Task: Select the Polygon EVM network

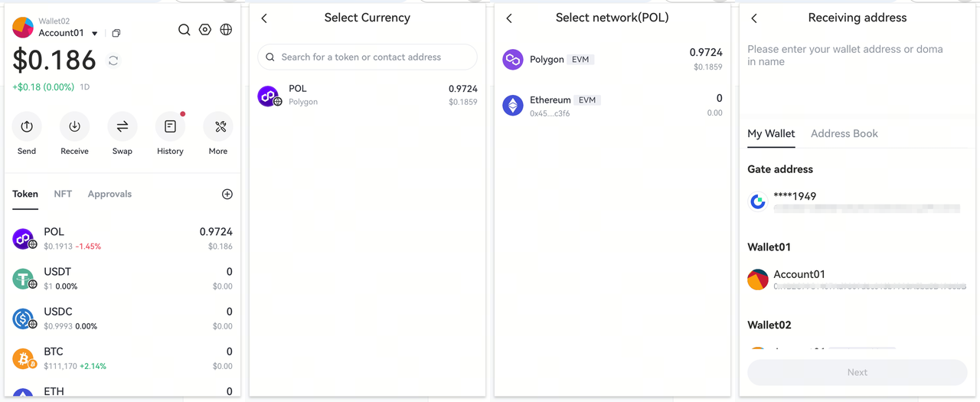Action: tap(612, 60)
